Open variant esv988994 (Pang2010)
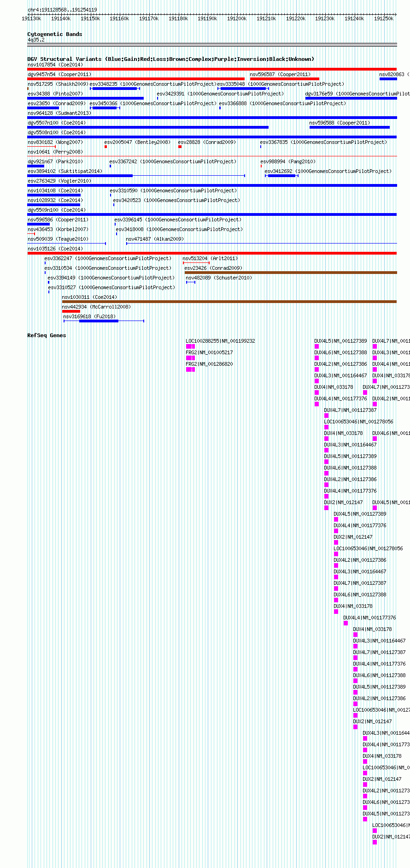Screen dimensions: 410x868 click(x=288, y=161)
